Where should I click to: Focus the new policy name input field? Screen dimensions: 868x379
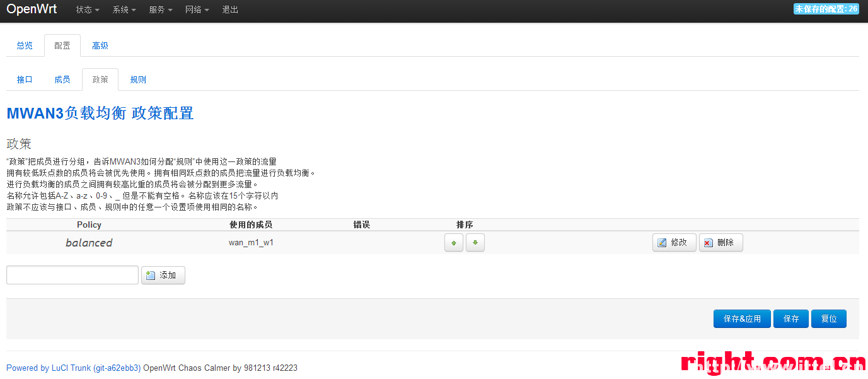tap(72, 275)
